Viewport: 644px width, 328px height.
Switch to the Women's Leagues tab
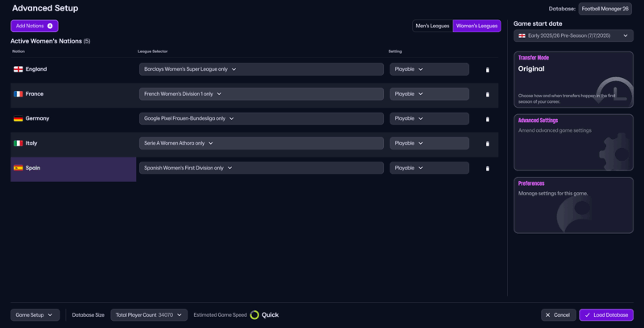pos(477,26)
